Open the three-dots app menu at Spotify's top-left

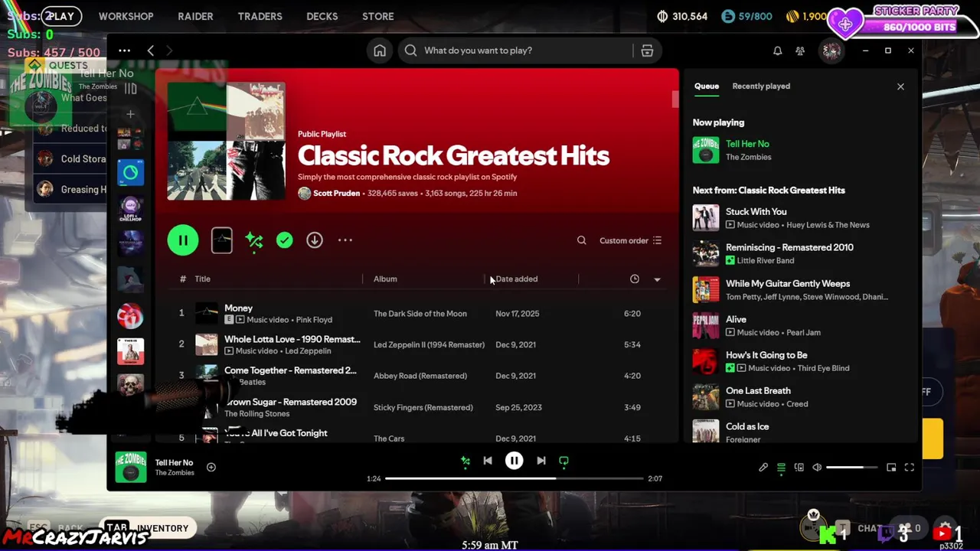point(124,51)
